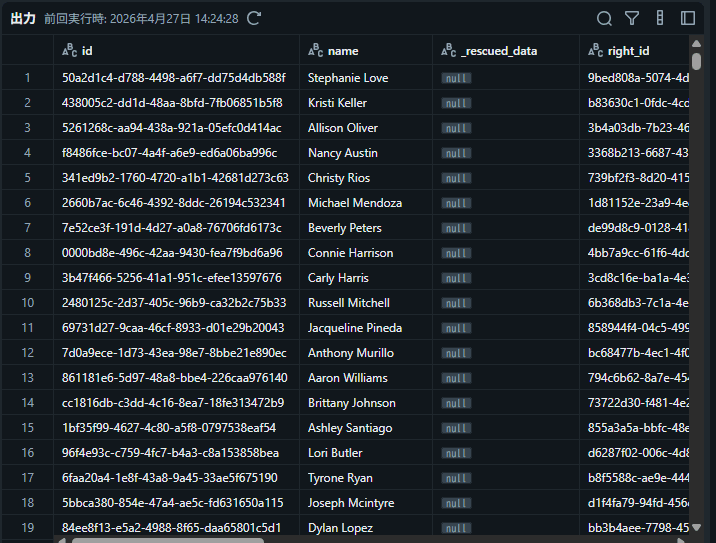This screenshot has width=716, height=543.
Task: Select row number 5
Action: (27, 178)
